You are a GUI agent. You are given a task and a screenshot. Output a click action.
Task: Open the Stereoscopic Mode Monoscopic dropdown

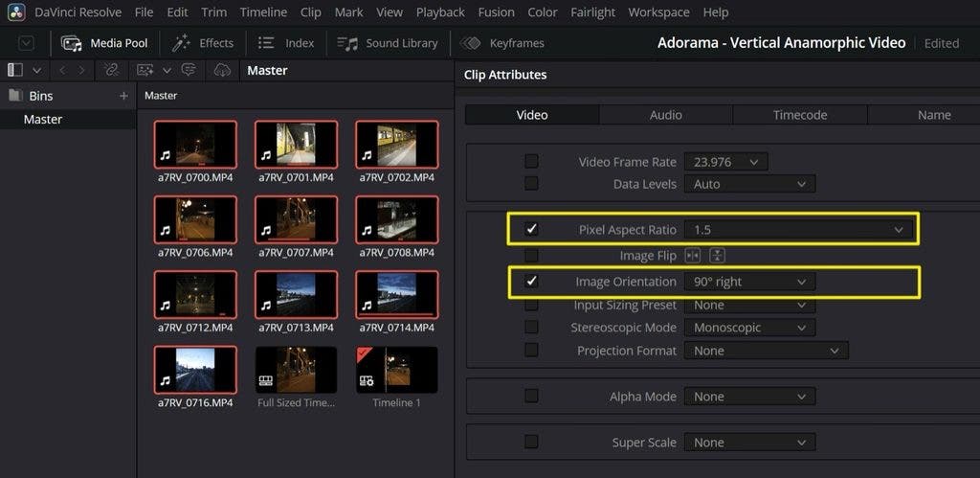tap(750, 328)
